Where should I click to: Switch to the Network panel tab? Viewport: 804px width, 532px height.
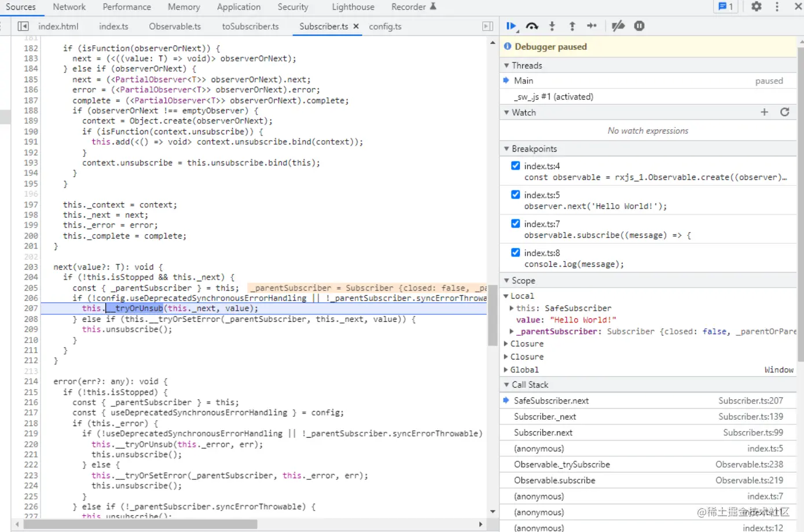click(69, 7)
